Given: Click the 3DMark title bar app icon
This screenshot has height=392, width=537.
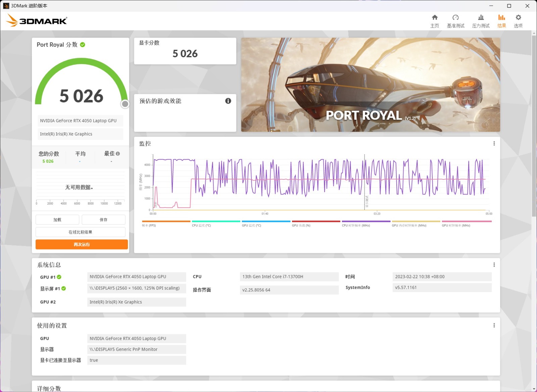Looking at the screenshot, I should (6, 6).
